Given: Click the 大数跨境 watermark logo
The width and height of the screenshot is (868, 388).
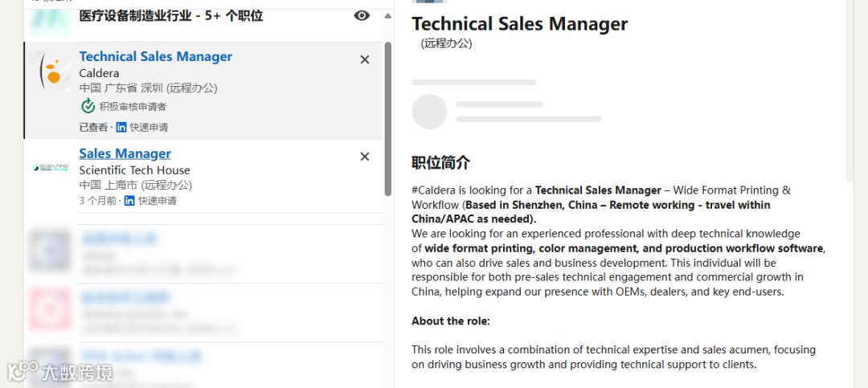Looking at the screenshot, I should [x=60, y=372].
